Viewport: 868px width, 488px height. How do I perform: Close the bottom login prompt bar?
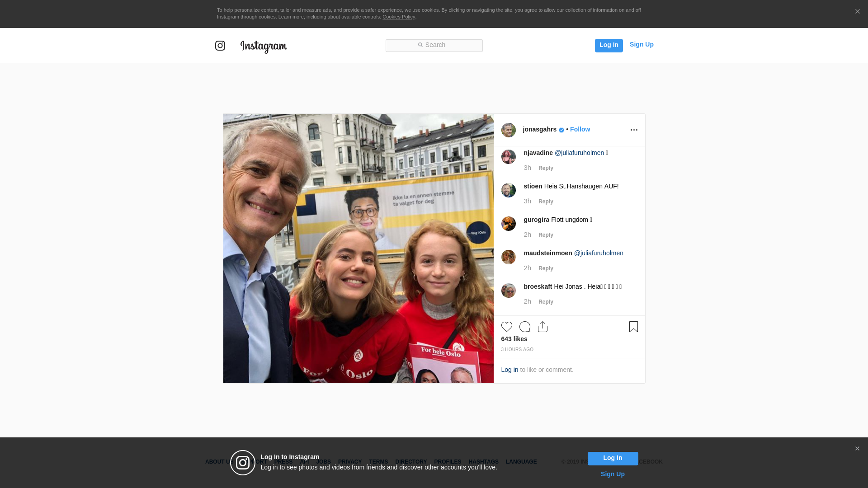(x=857, y=449)
